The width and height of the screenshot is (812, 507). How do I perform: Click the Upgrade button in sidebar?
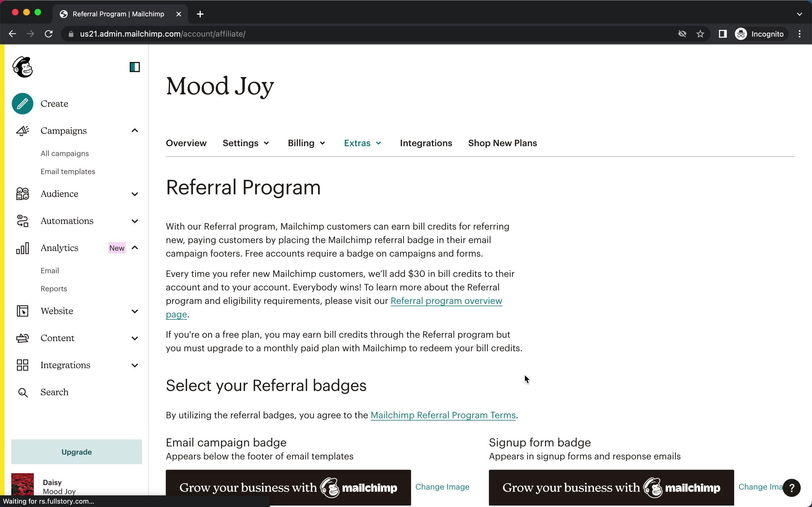click(77, 452)
